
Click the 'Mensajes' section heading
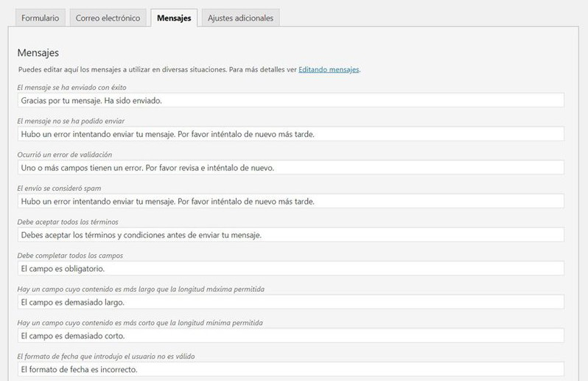pos(38,52)
